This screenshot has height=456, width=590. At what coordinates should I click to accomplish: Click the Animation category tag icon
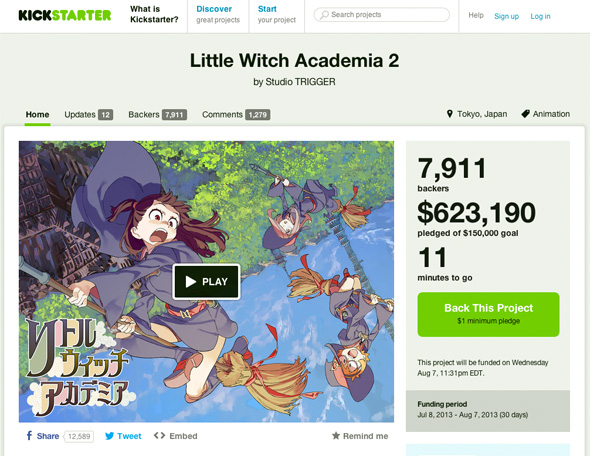[525, 114]
